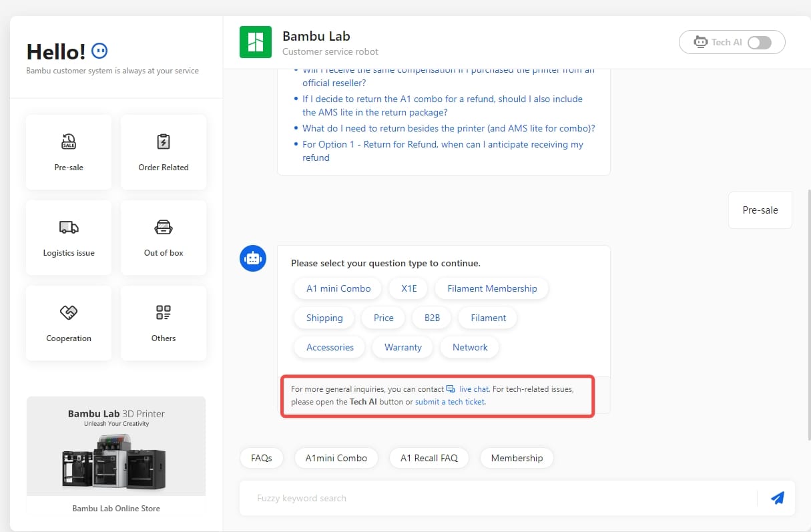The width and height of the screenshot is (811, 532).
Task: Click the Order Related clipboard icon
Action: click(164, 142)
